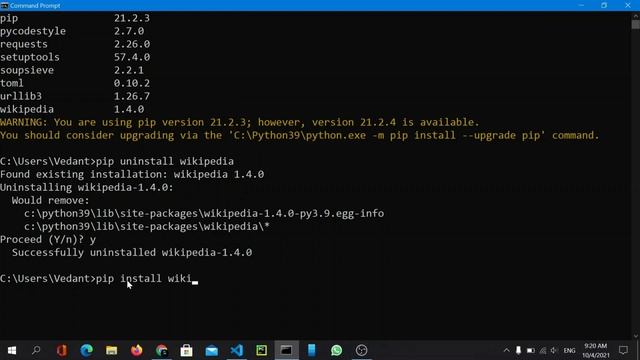
Task: Switch ENG input language
Action: click(569, 351)
